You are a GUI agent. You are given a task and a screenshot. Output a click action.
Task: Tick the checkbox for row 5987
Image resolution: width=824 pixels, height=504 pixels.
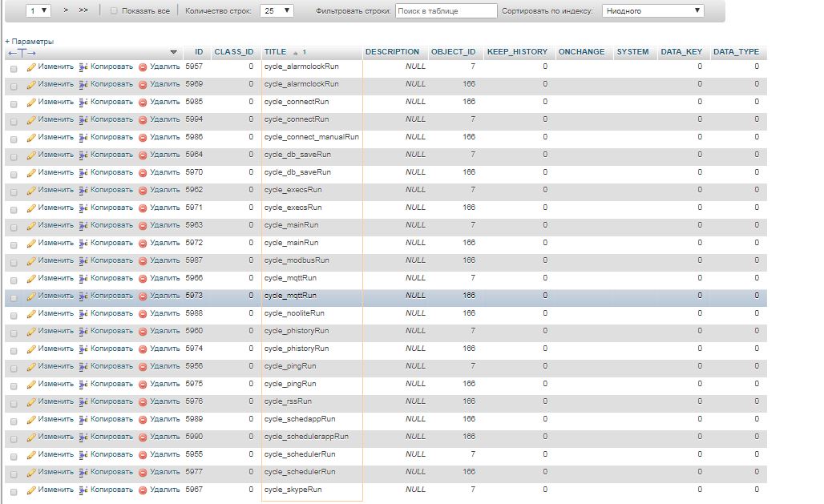click(x=14, y=261)
